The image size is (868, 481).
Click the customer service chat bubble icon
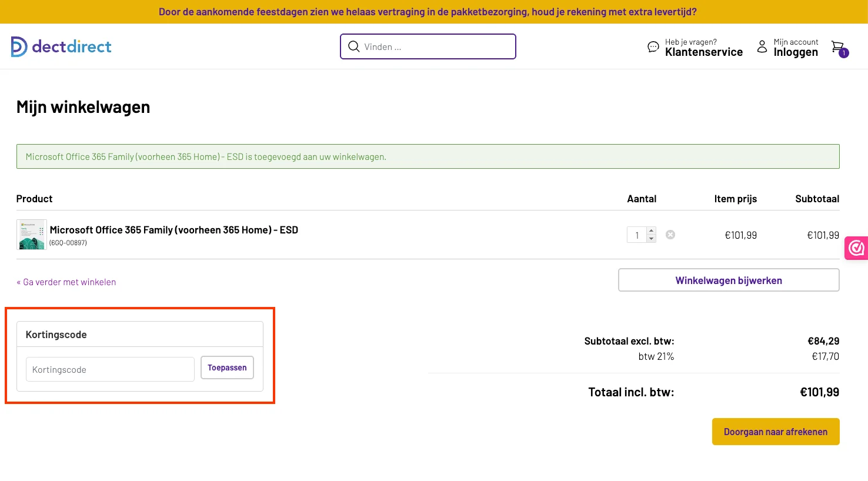click(653, 47)
